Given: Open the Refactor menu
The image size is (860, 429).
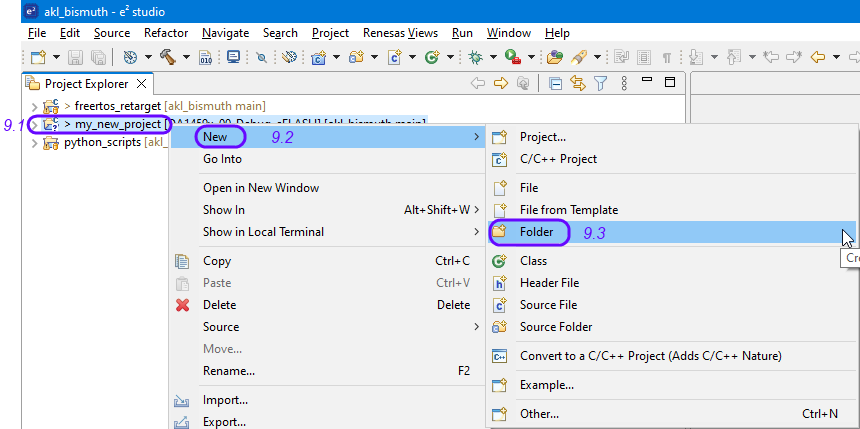Looking at the screenshot, I should (166, 33).
